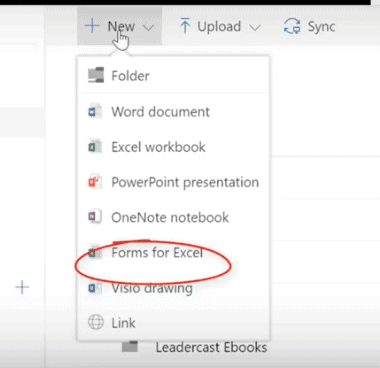
Task: Create a new Excel workbook
Action: pyautogui.click(x=173, y=147)
